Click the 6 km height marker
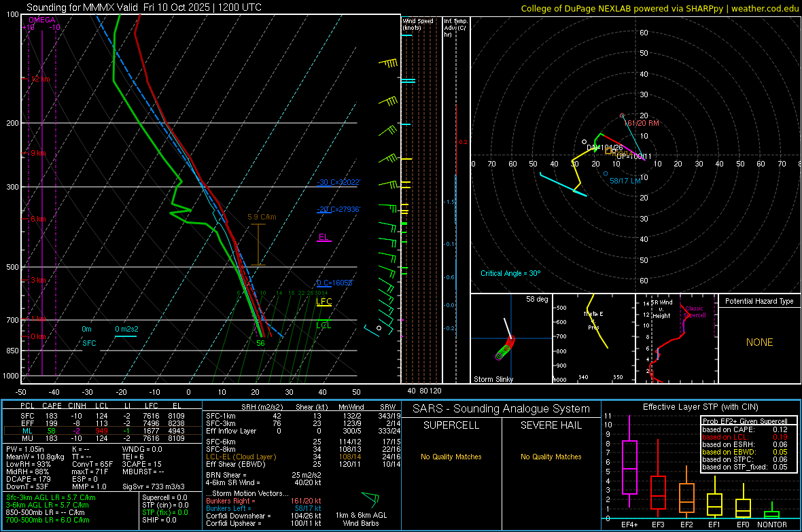802x532 pixels. pos(38,219)
